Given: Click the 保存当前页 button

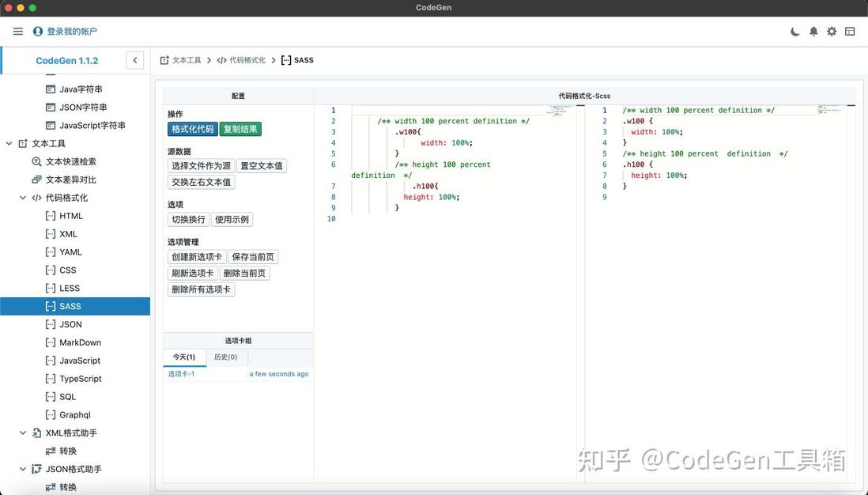Looking at the screenshot, I should (x=253, y=257).
